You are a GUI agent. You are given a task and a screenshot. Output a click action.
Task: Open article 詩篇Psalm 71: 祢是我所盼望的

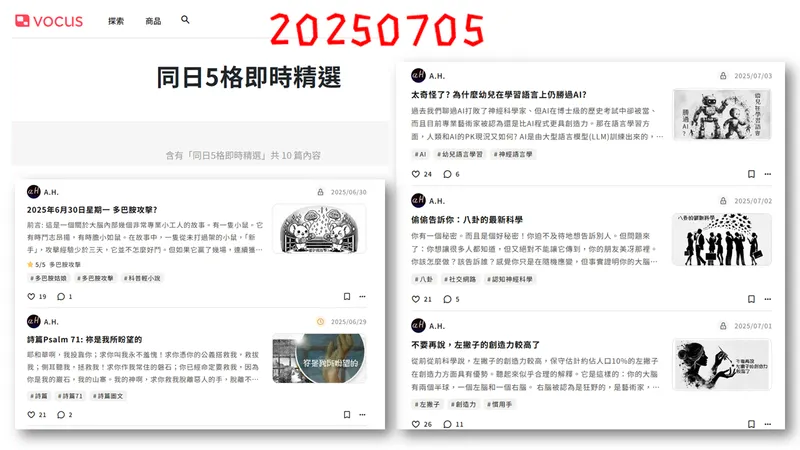pos(84,339)
